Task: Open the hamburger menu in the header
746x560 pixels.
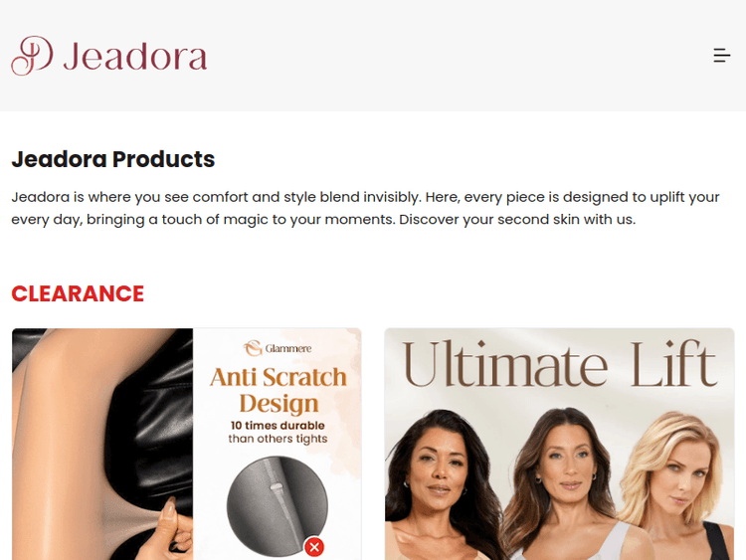Action: pyautogui.click(x=722, y=55)
